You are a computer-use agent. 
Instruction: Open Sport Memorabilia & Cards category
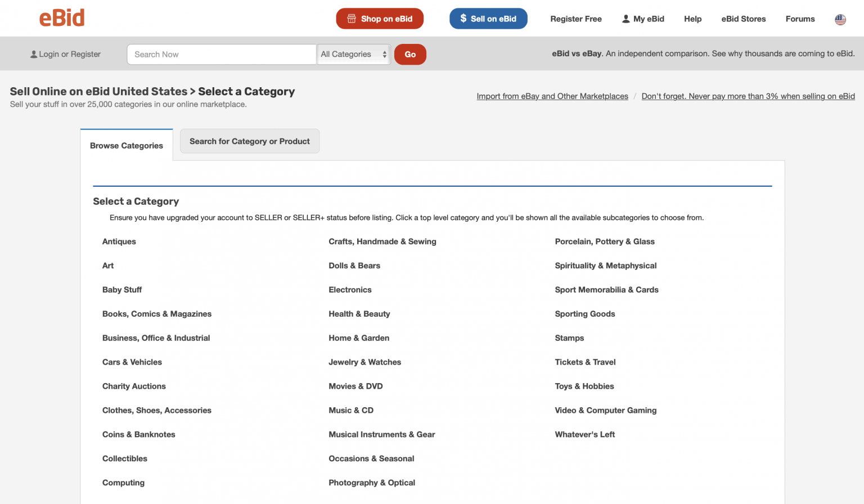[x=606, y=290]
